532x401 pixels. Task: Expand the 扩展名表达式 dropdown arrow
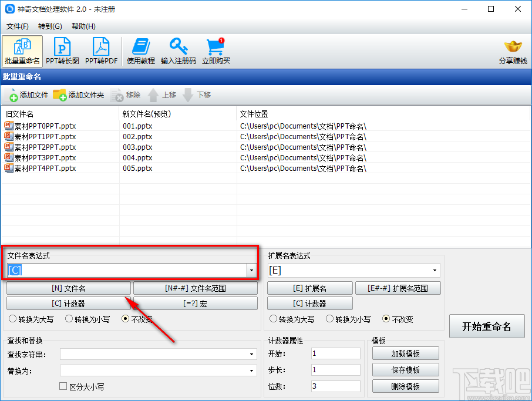[x=435, y=271]
